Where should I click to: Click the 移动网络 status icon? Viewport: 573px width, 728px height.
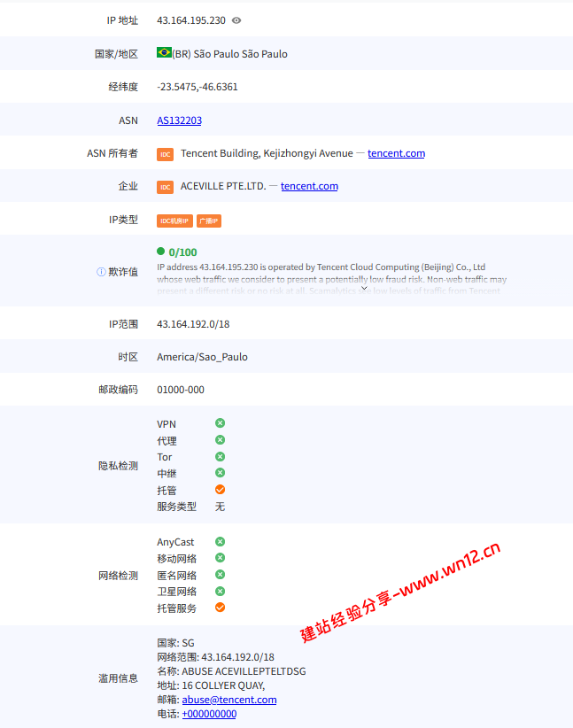221,558
